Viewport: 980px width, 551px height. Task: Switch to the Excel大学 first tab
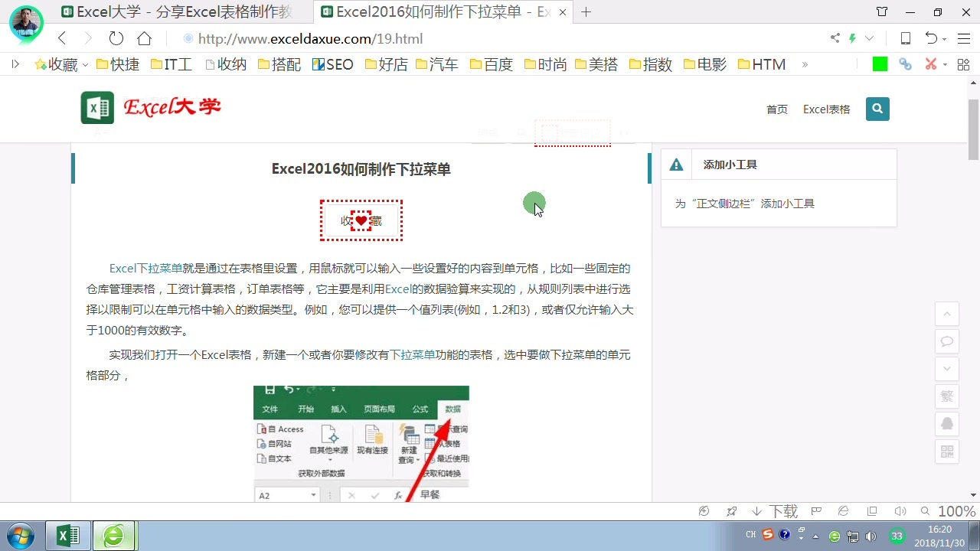pyautogui.click(x=176, y=11)
